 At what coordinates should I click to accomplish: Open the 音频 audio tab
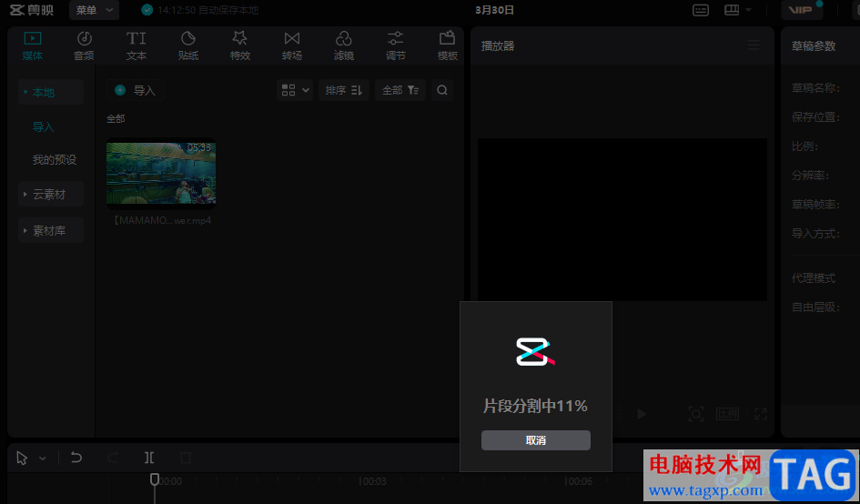click(84, 46)
